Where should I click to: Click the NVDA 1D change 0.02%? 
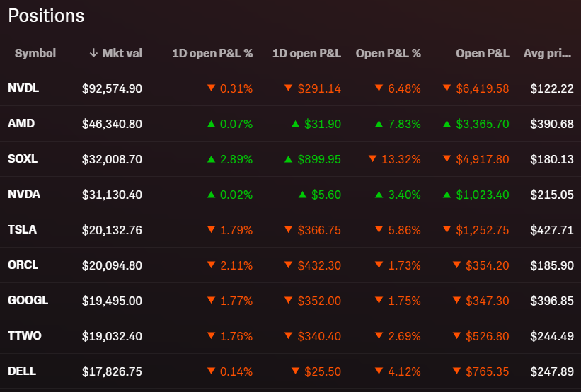(x=236, y=195)
